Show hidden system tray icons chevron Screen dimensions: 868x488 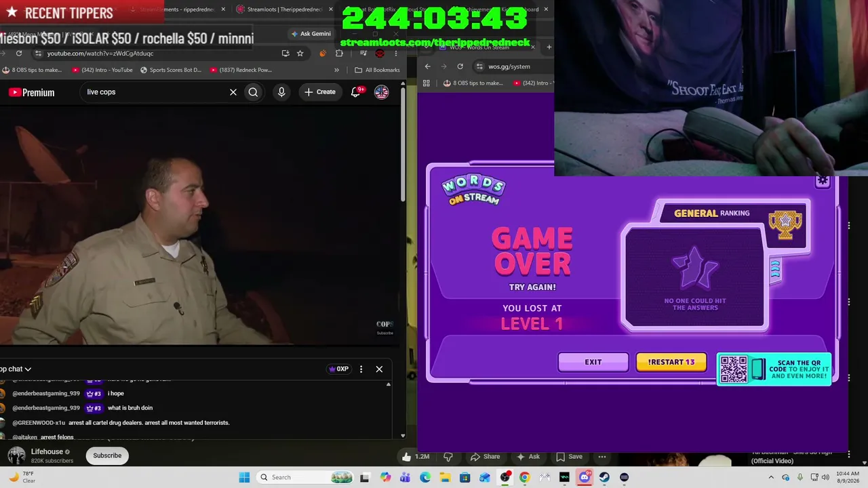771,477
